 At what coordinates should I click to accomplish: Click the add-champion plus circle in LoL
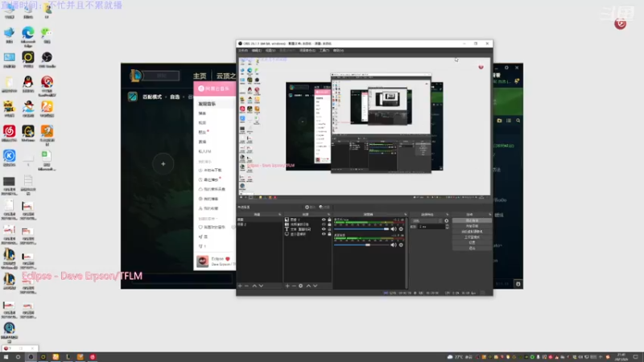point(163,164)
